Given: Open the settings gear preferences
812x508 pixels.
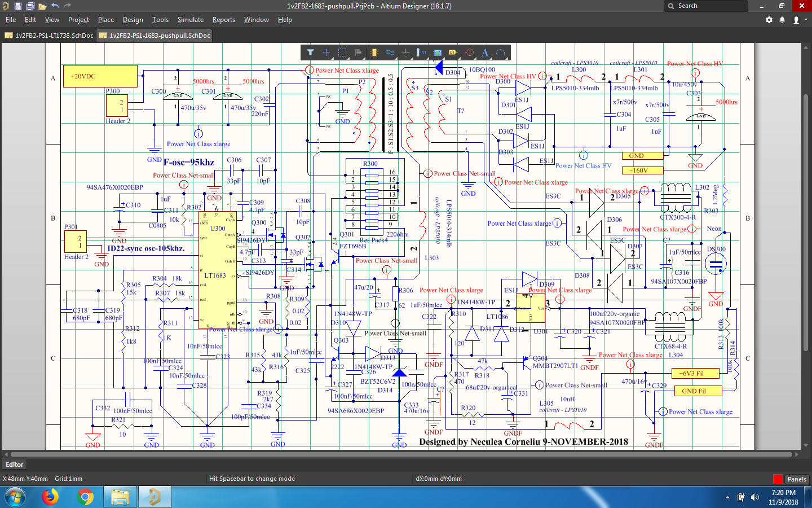Looking at the screenshot, I should click(769, 20).
